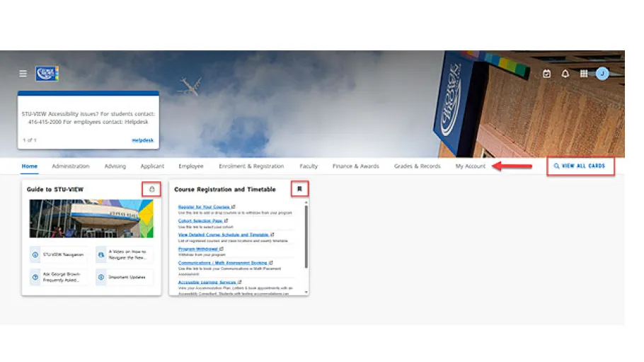Screen dimensions: 644x362
Task: Open Ask George Brown Frequently Asked tile
Action: [59, 277]
